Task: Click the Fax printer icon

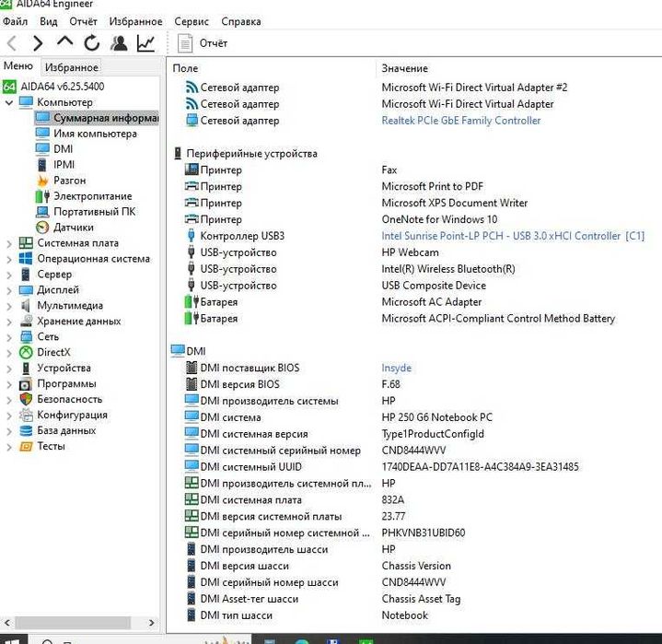Action: click(192, 170)
